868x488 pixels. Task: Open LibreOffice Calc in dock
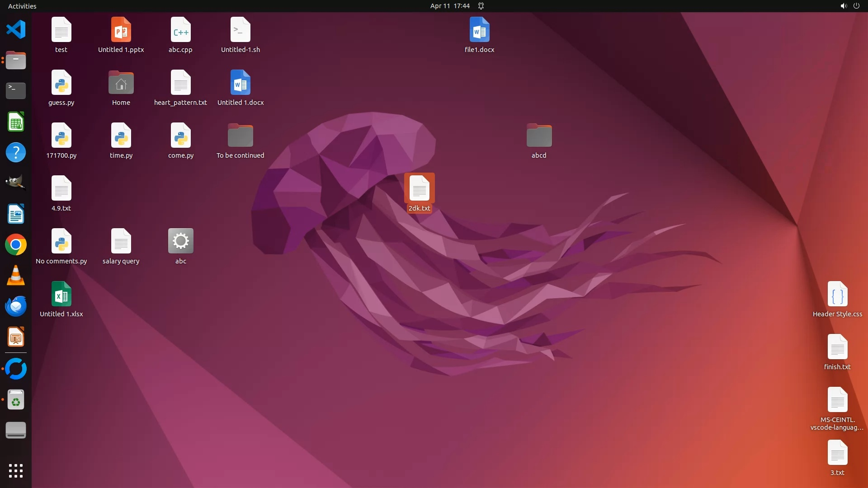(x=16, y=122)
